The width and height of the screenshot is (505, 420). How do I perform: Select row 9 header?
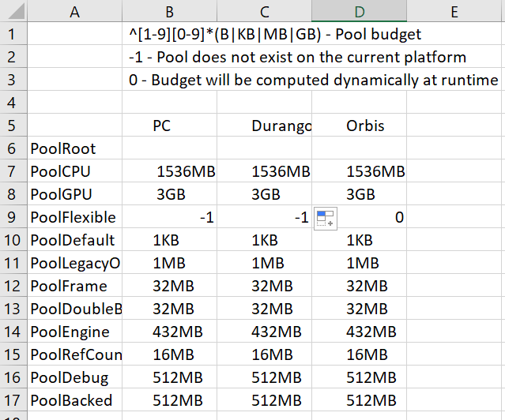(x=13, y=217)
